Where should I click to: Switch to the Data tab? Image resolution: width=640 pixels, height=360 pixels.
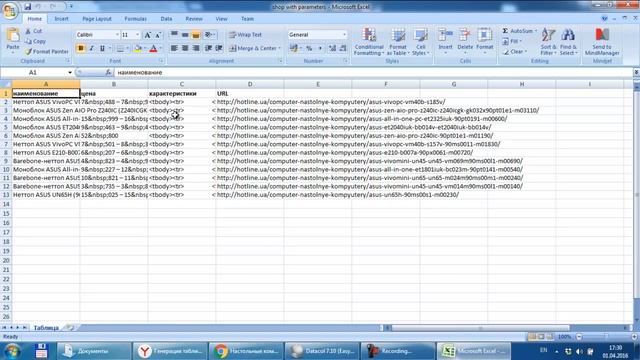coord(166,19)
